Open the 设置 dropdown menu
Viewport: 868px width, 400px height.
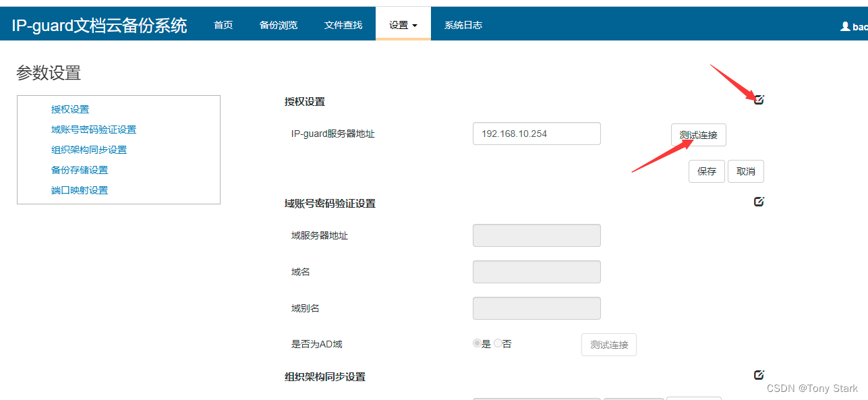click(x=403, y=25)
